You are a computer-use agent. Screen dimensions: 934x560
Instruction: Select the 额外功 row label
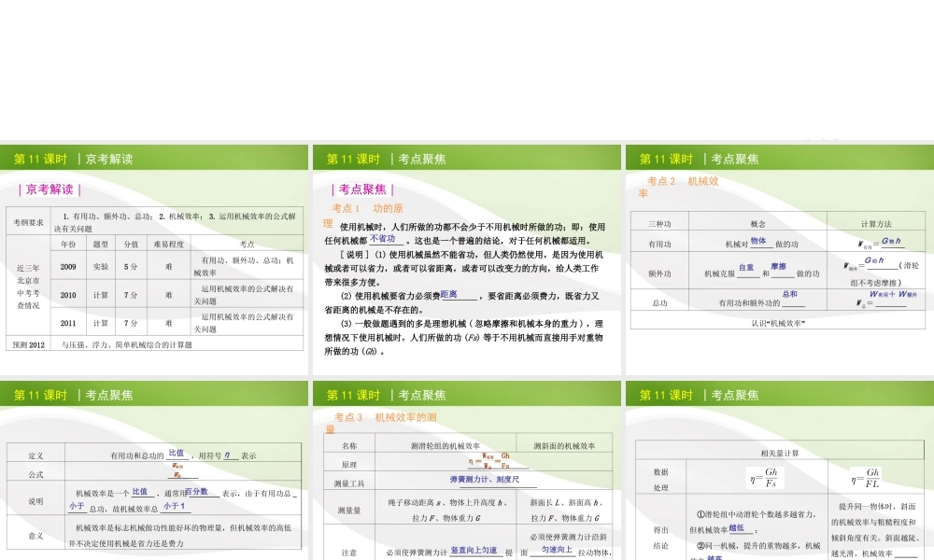pyautogui.click(x=660, y=273)
